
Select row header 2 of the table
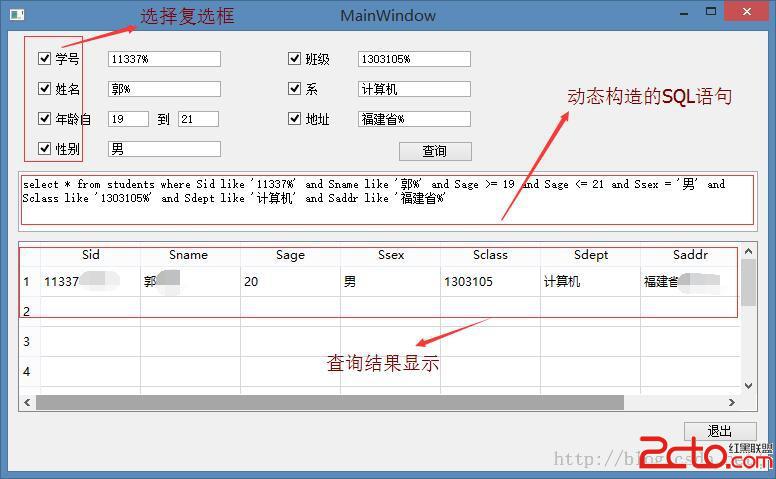tap(29, 311)
